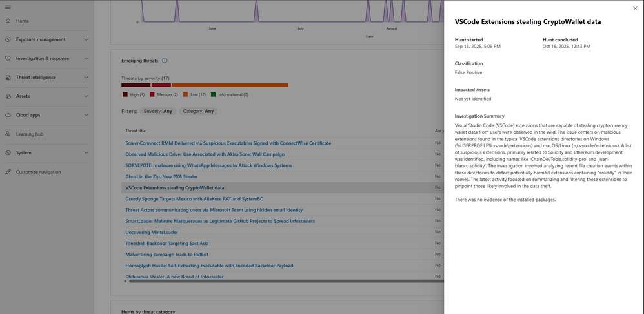This screenshot has height=314, width=644.
Task: Open Uncovering MintsLoader threat
Action: click(151, 232)
